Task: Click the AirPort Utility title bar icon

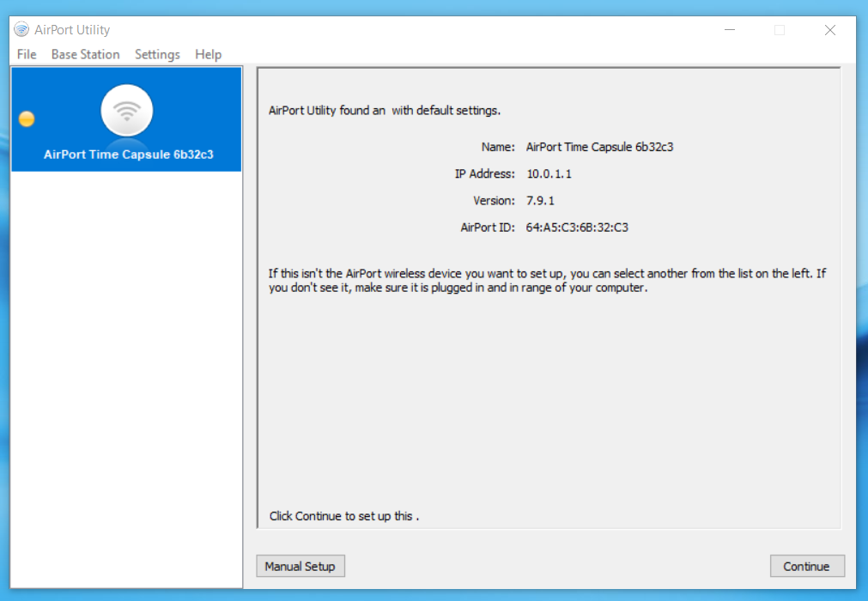Action: pyautogui.click(x=21, y=29)
